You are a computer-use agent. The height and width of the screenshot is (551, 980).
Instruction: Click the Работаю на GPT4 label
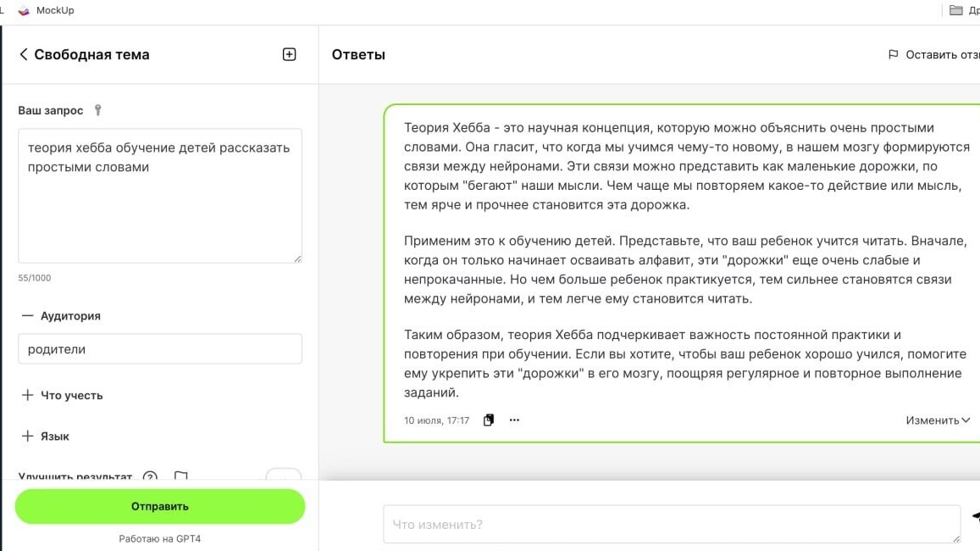tap(160, 538)
